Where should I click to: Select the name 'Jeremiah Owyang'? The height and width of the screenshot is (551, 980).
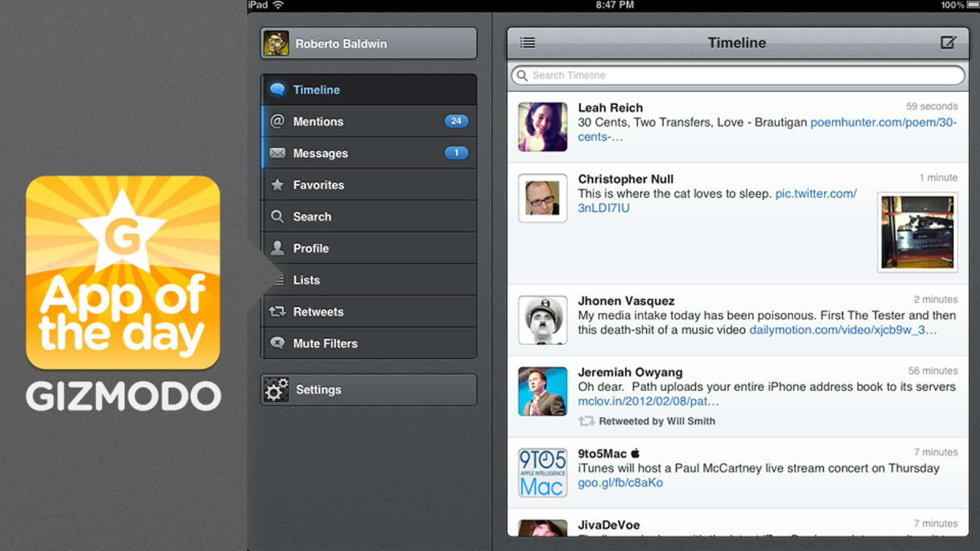coord(630,372)
